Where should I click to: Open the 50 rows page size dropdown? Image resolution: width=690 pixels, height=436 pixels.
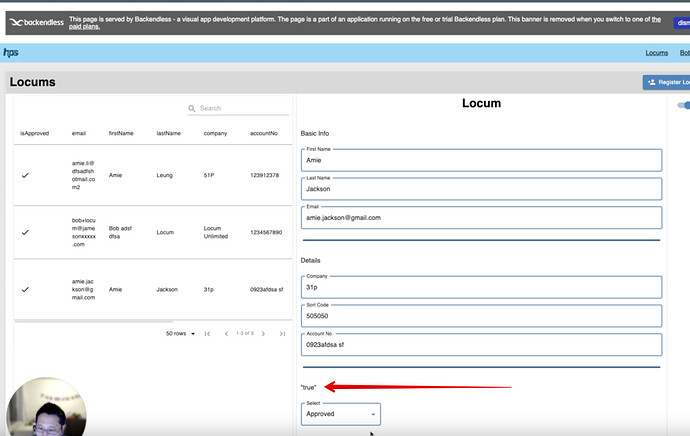tap(180, 333)
